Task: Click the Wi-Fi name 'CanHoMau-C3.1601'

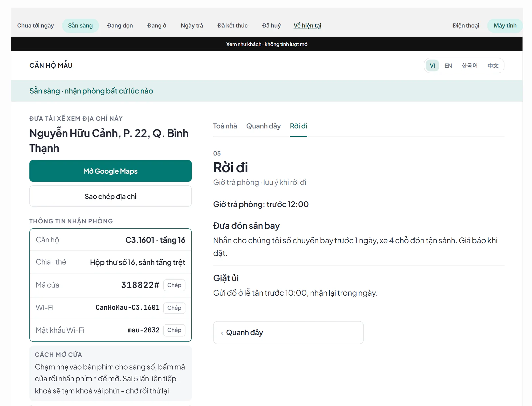Action: point(128,308)
